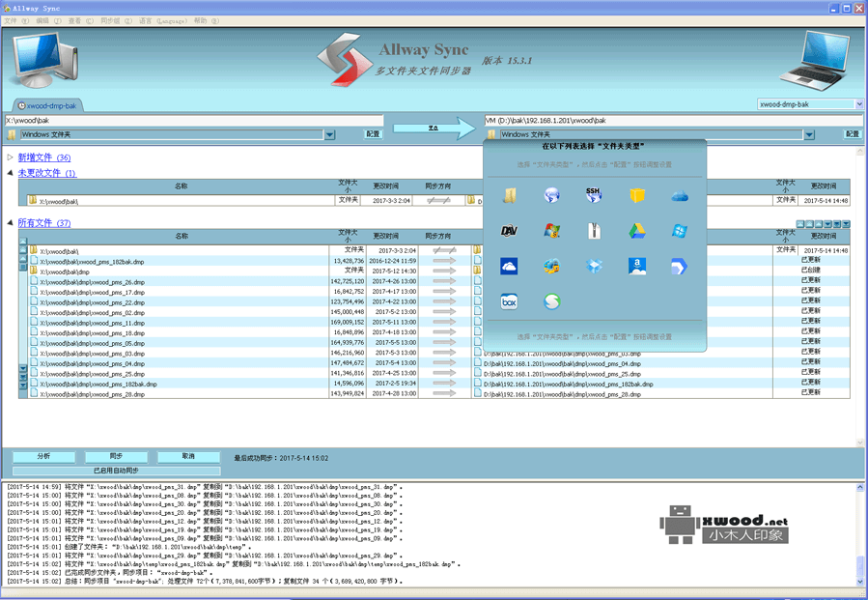Click the 同步 synchronize button
The image size is (868, 600).
pos(116,456)
